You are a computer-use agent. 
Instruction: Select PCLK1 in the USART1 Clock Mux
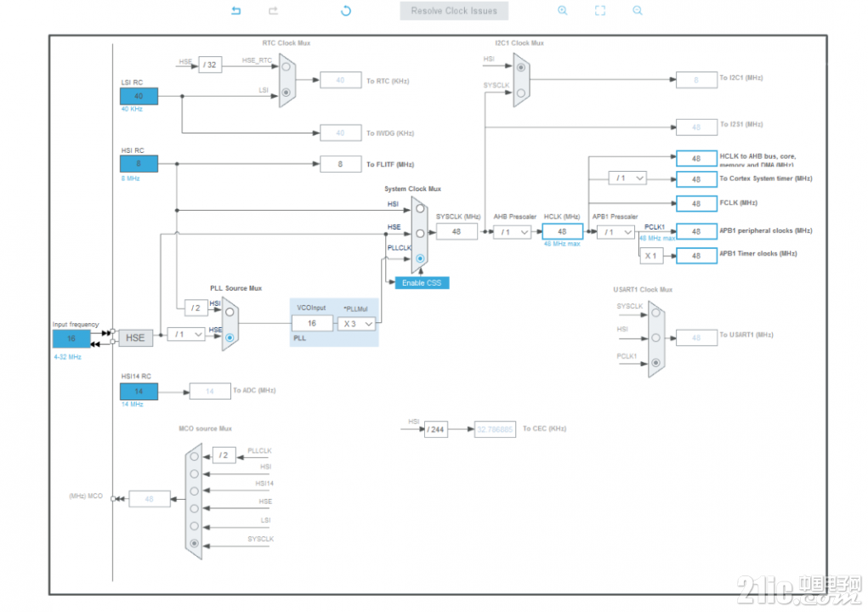tap(656, 363)
